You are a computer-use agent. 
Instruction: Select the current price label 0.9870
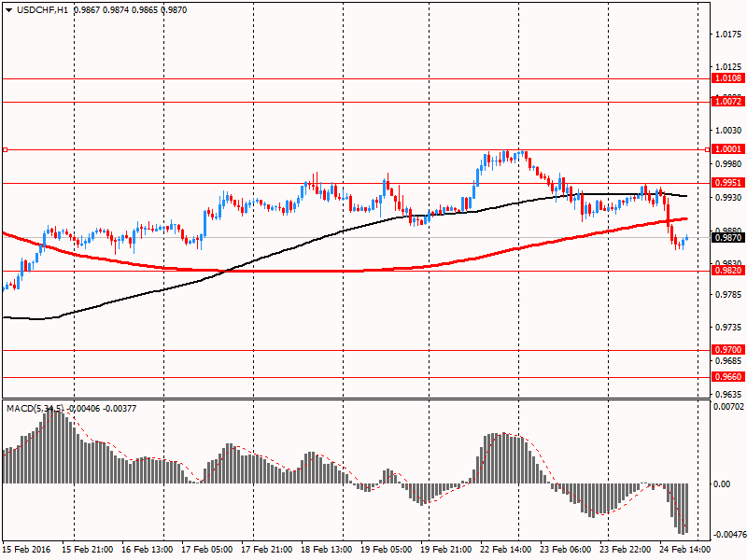pos(728,238)
